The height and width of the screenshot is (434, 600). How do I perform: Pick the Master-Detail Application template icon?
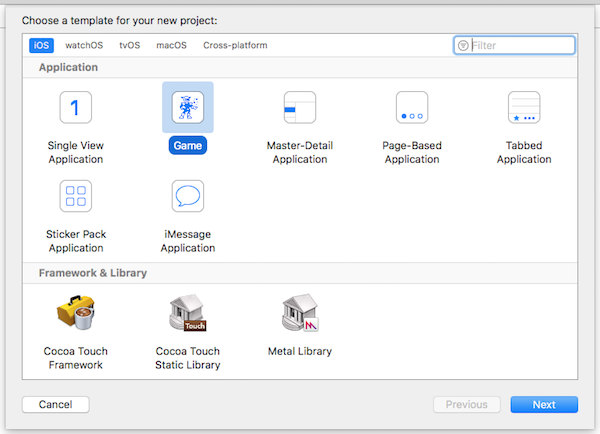(x=300, y=107)
